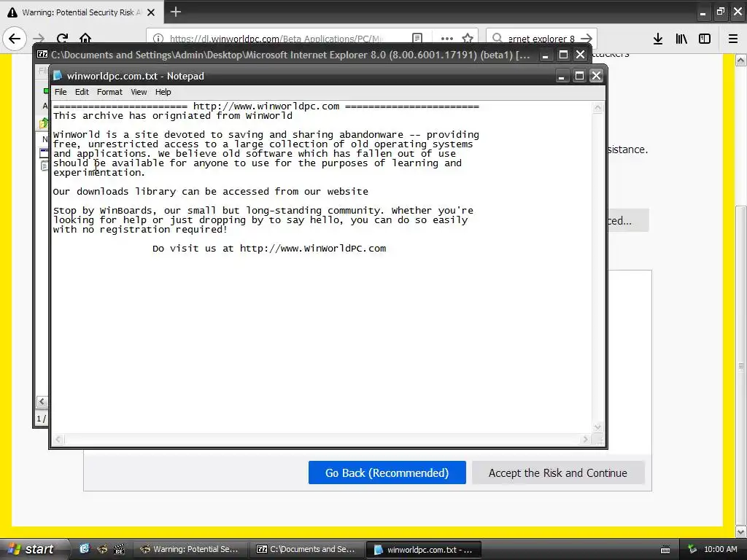The image size is (747, 560).
Task: Click 7-Zip horizontal scroll left arrow
Action: 42,402
